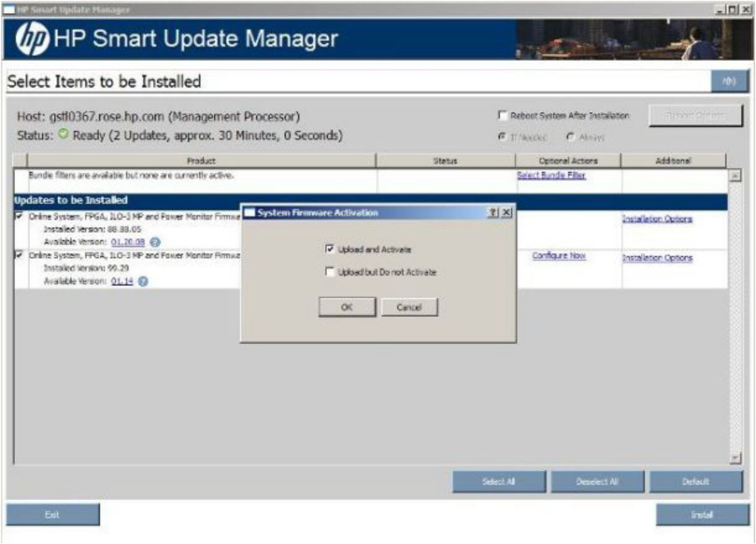The width and height of the screenshot is (756, 544).
Task: Click the Ready status text
Action: pyautogui.click(x=208, y=135)
